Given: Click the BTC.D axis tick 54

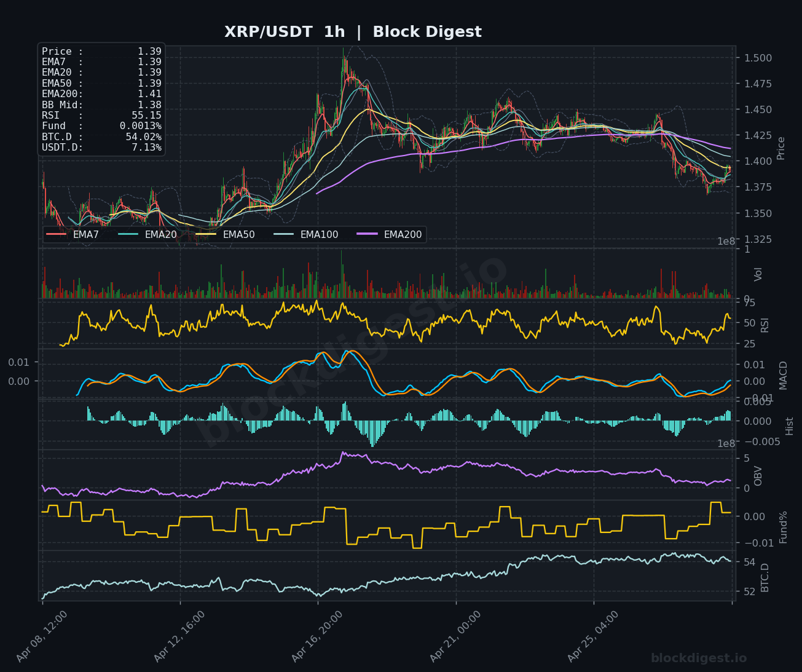Looking at the screenshot, I should point(749,562).
